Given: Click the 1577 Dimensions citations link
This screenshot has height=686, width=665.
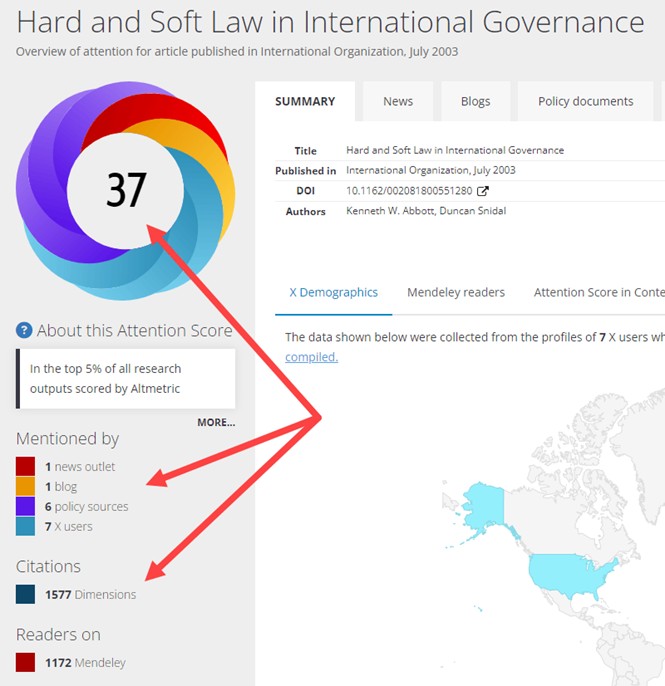Looking at the screenshot, I should (90, 595).
